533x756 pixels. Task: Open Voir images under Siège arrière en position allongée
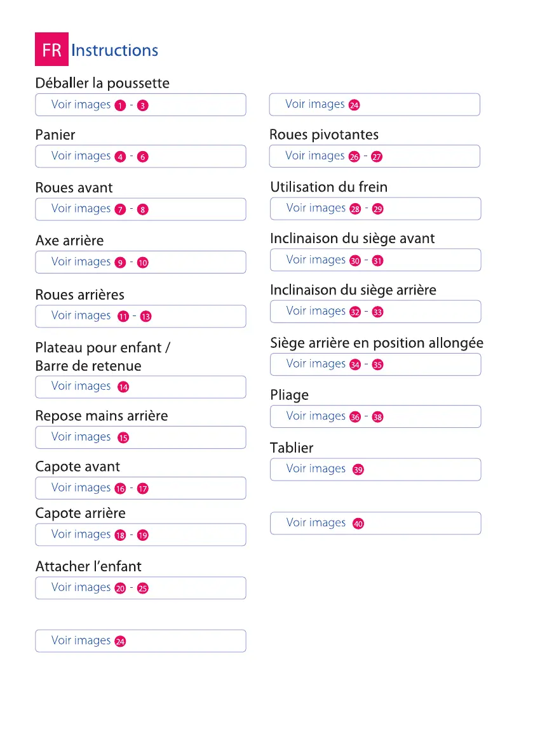(316, 364)
